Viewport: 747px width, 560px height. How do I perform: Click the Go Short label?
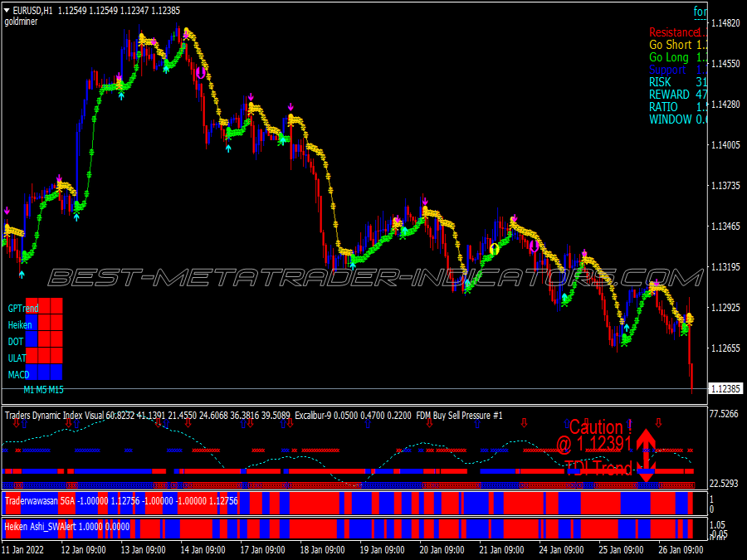pyautogui.click(x=671, y=45)
